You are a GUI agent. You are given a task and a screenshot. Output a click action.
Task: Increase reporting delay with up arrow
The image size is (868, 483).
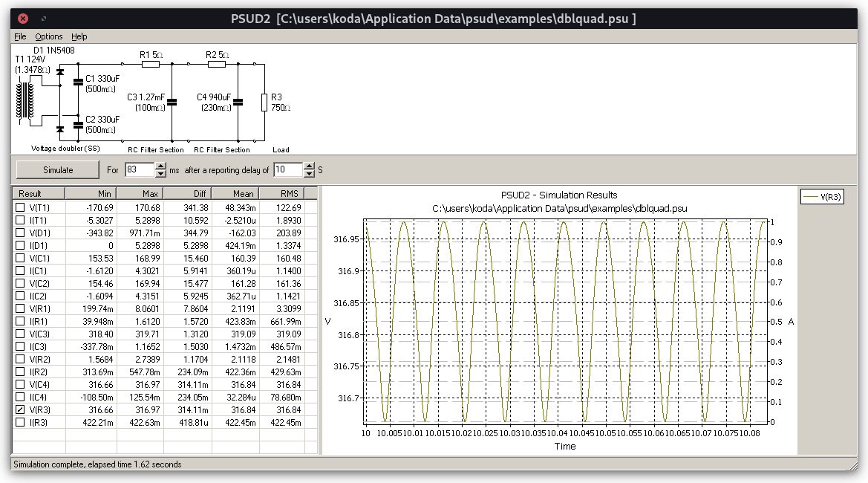310,166
